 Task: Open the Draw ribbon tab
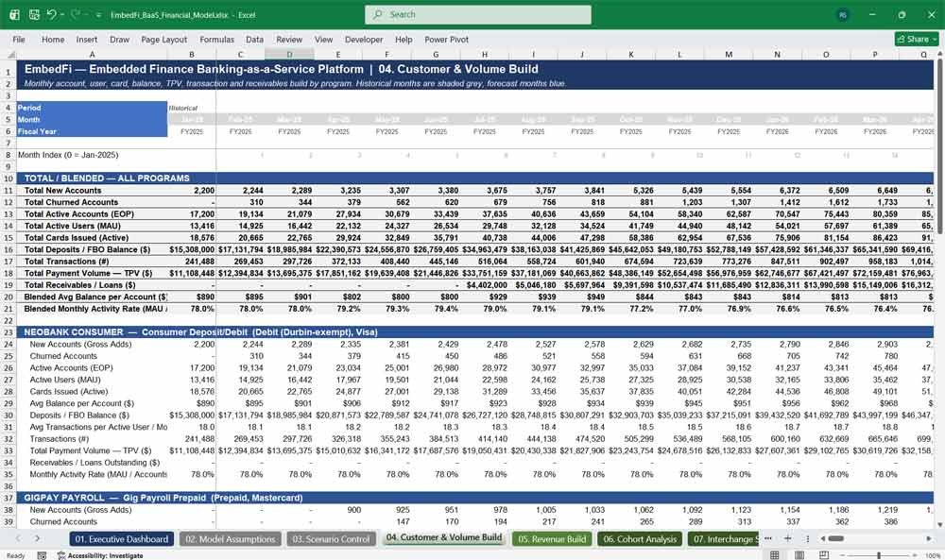[x=119, y=39]
